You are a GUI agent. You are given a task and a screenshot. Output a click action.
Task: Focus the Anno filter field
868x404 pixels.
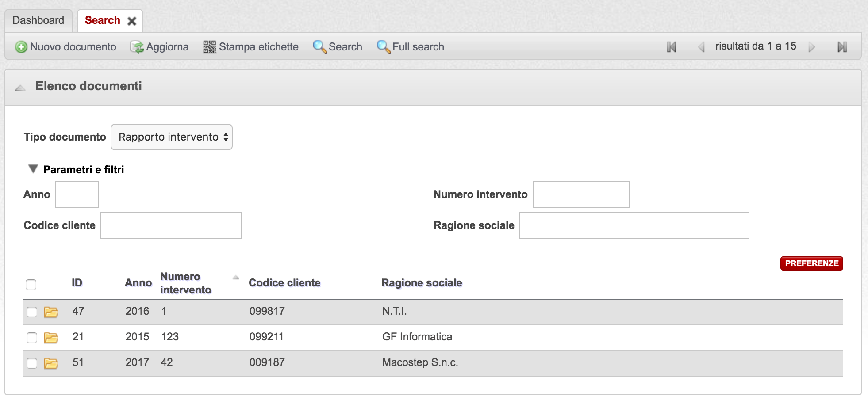[77, 194]
